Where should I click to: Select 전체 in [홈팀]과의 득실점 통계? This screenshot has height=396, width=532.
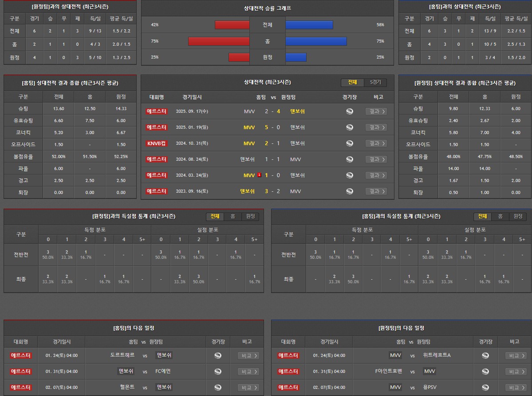click(x=482, y=216)
